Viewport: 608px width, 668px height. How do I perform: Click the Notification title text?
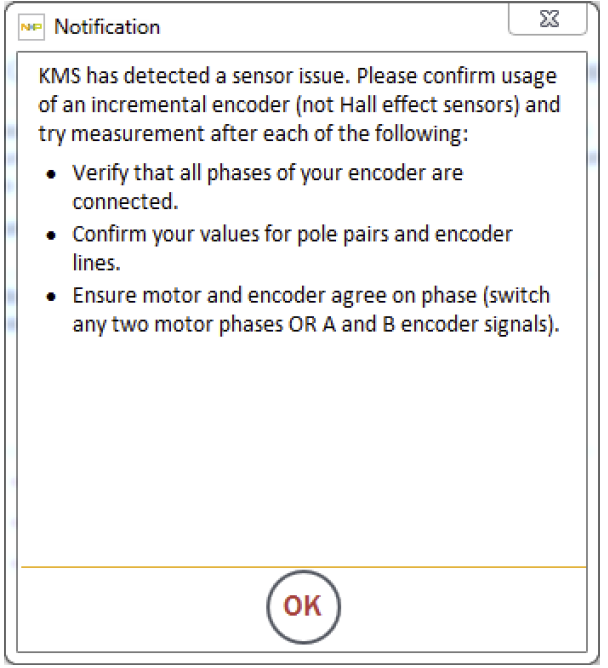(107, 27)
